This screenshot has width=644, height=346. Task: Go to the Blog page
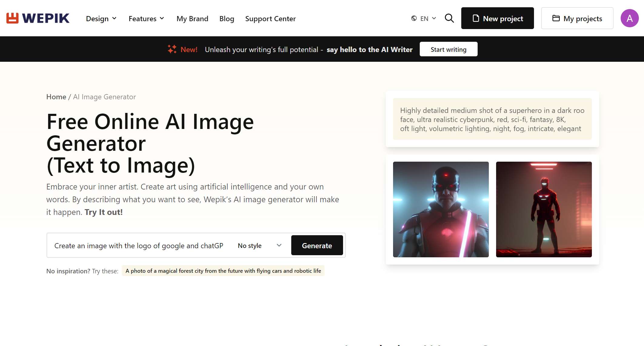tap(227, 19)
